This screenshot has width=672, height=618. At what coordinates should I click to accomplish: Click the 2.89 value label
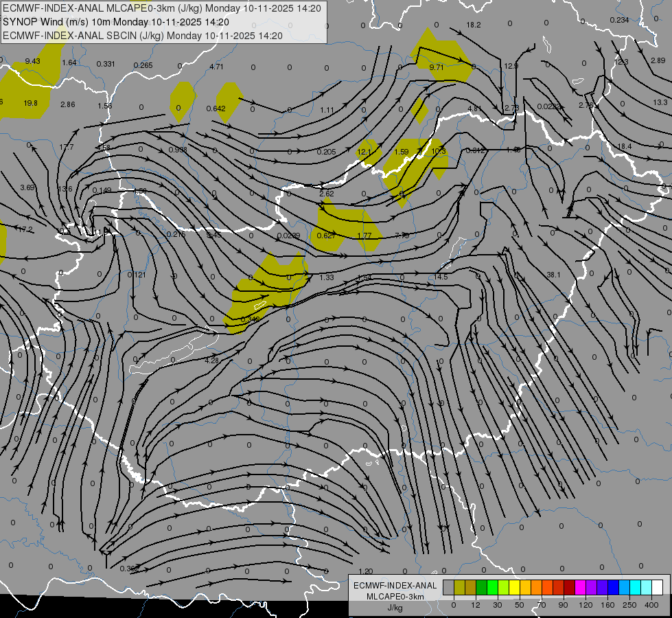(x=658, y=60)
